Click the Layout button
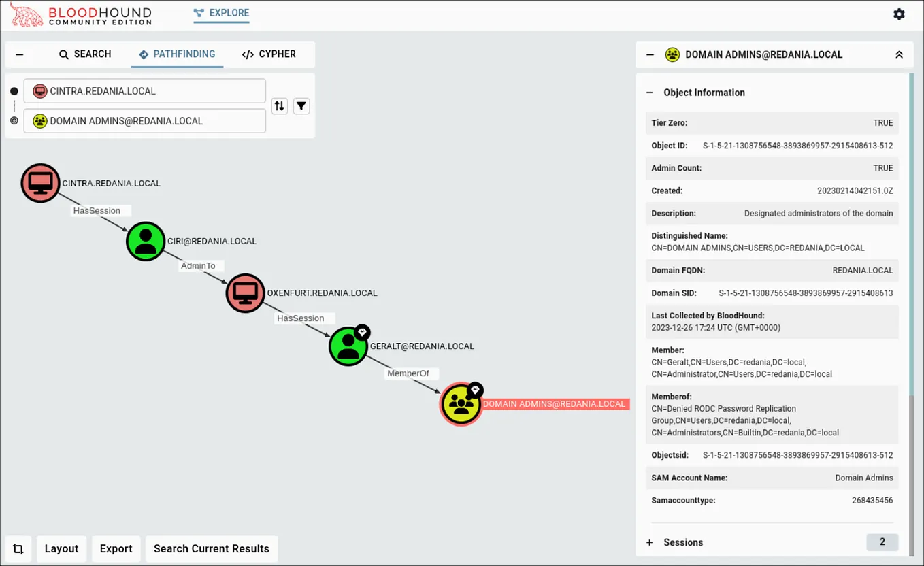The width and height of the screenshot is (924, 566). (x=61, y=548)
